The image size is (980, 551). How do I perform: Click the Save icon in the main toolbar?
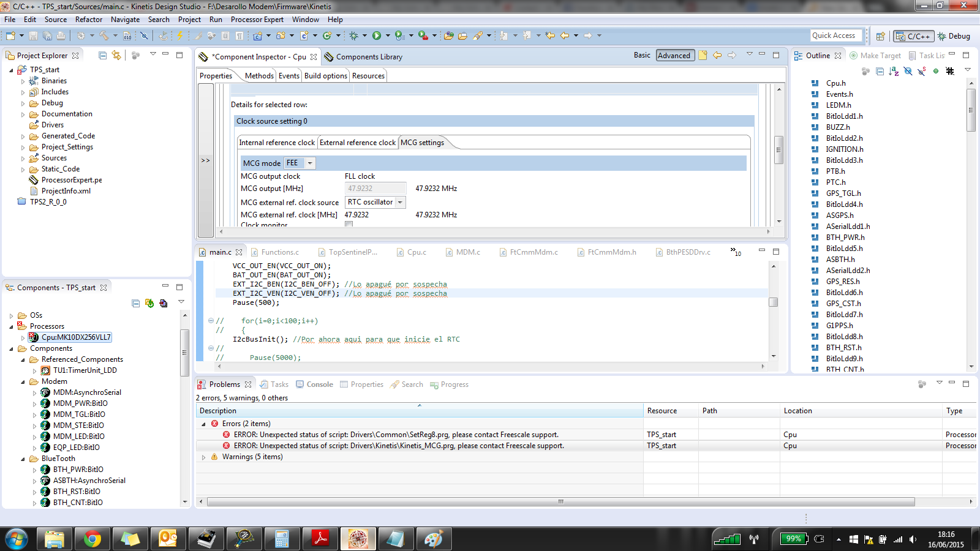(33, 36)
